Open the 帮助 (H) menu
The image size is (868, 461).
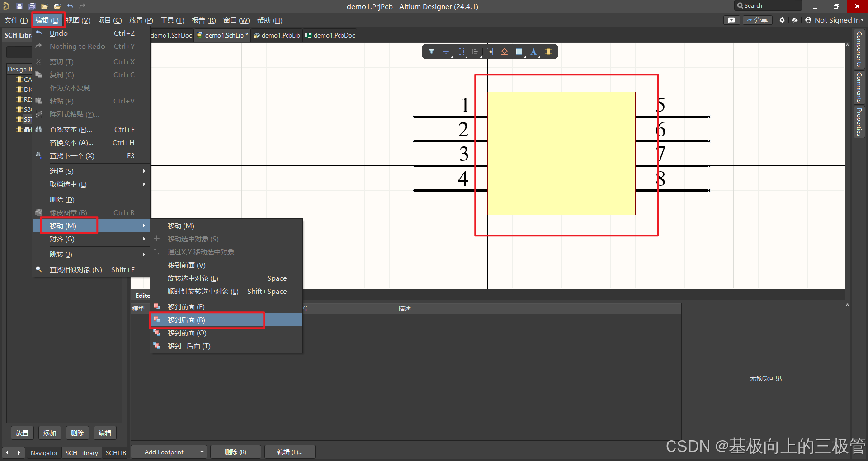(x=270, y=20)
